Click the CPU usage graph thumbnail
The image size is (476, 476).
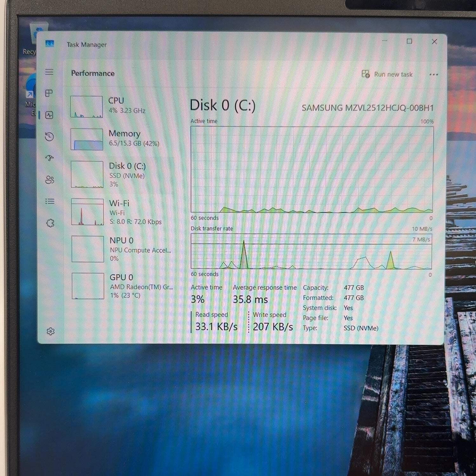coord(87,107)
